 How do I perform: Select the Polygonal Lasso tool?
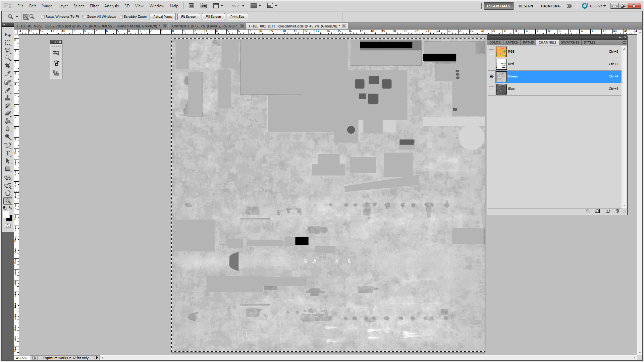pos(8,50)
